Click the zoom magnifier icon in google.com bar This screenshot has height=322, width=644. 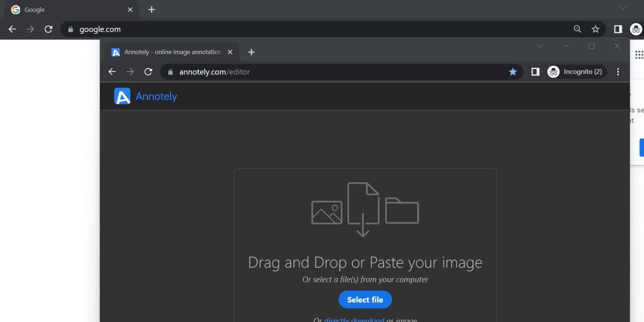click(577, 30)
